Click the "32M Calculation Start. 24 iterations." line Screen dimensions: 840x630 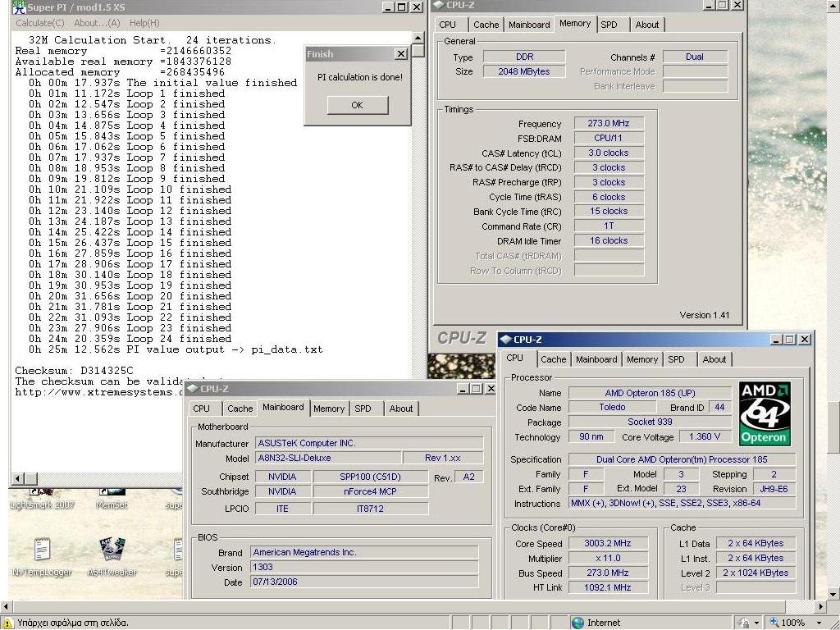[153, 40]
